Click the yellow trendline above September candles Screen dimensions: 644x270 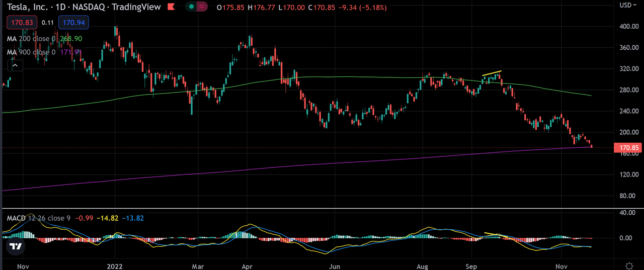coord(492,73)
